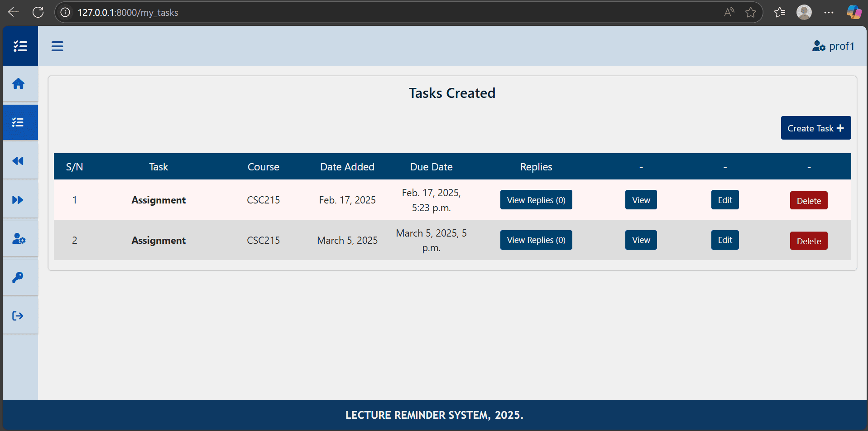
Task: Edit the Feb. 17 assignment
Action: 724,200
